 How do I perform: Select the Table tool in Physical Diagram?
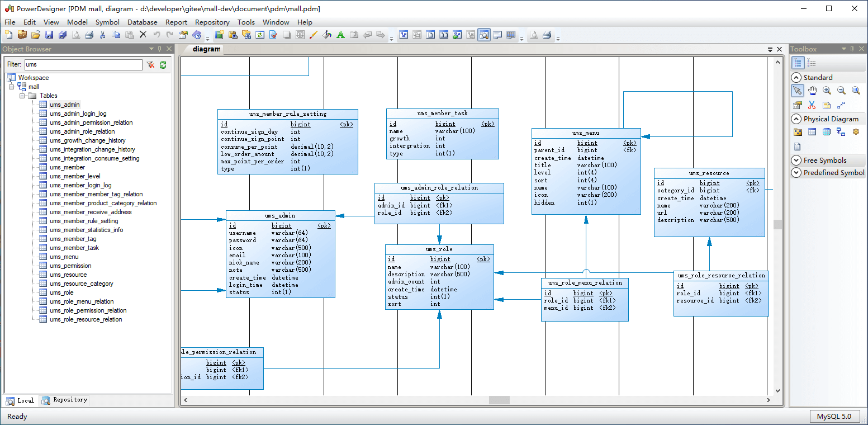tap(812, 132)
